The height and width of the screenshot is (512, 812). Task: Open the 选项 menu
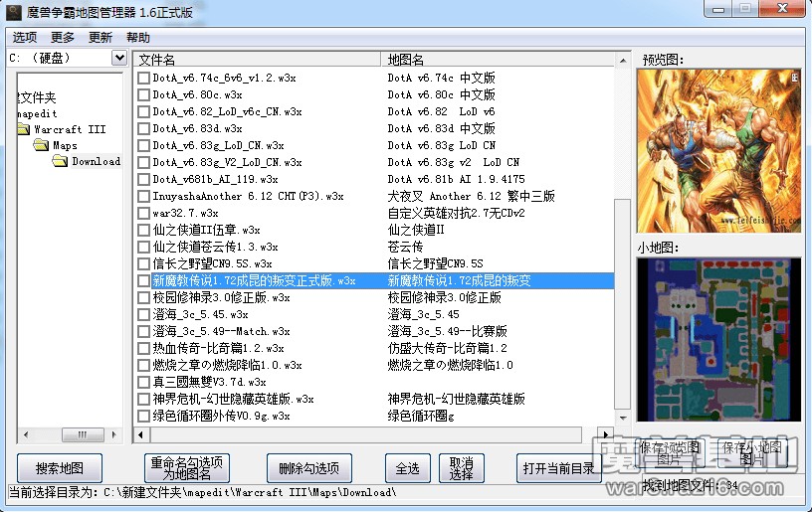click(25, 37)
